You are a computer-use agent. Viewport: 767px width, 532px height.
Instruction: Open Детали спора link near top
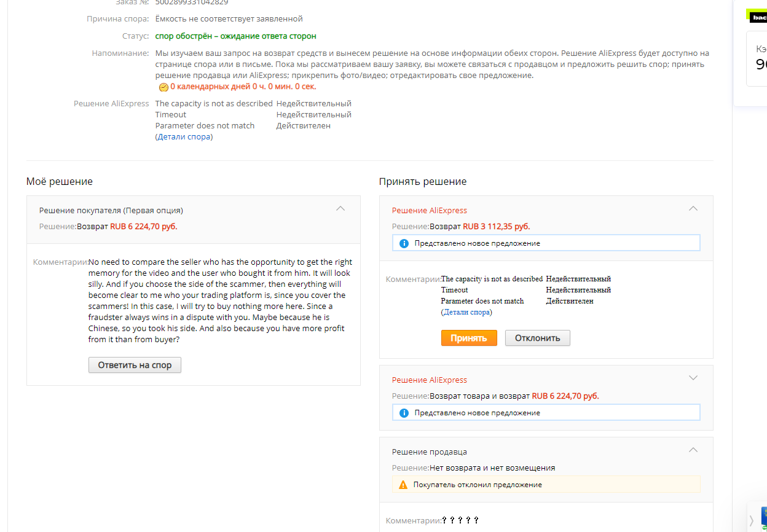coord(184,137)
